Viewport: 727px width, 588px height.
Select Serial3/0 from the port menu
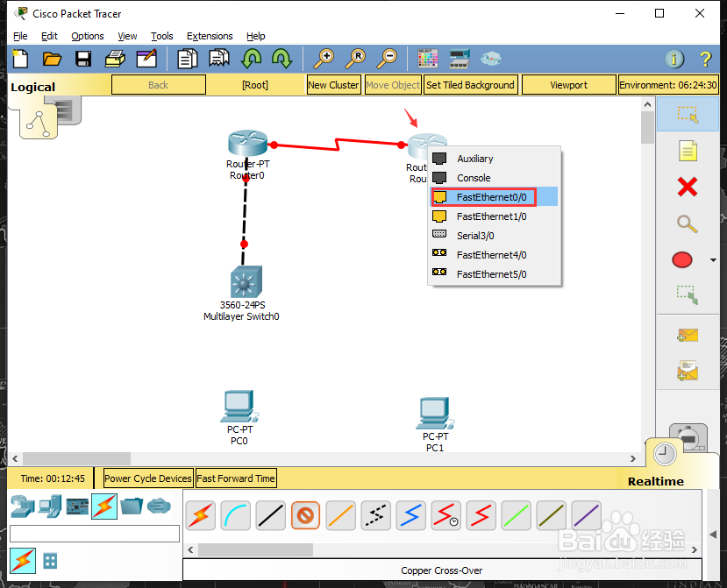click(x=494, y=236)
